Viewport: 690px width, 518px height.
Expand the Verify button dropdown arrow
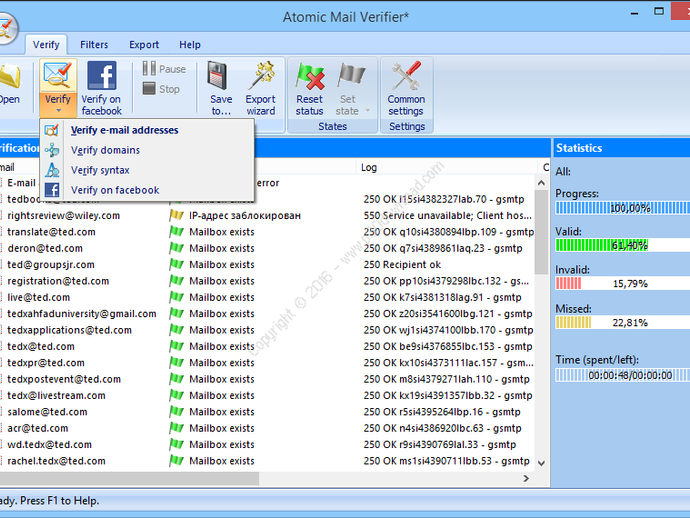click(x=58, y=111)
